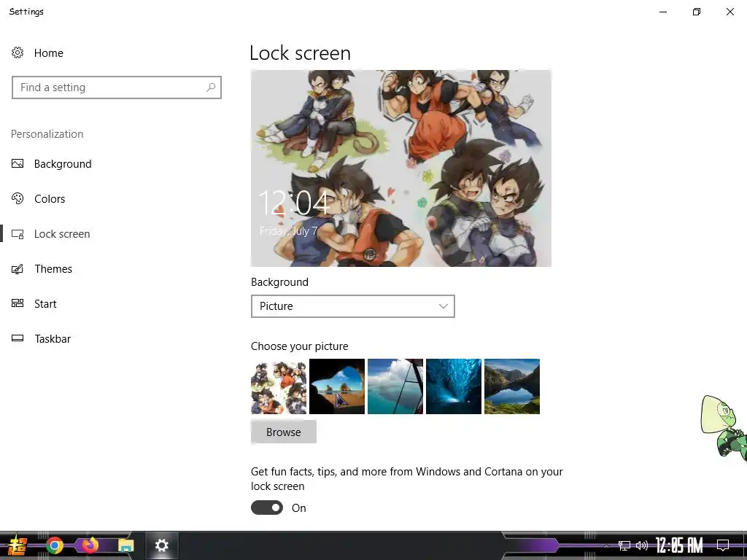747x560 pixels.
Task: Restore down the Settings window
Action: point(697,12)
